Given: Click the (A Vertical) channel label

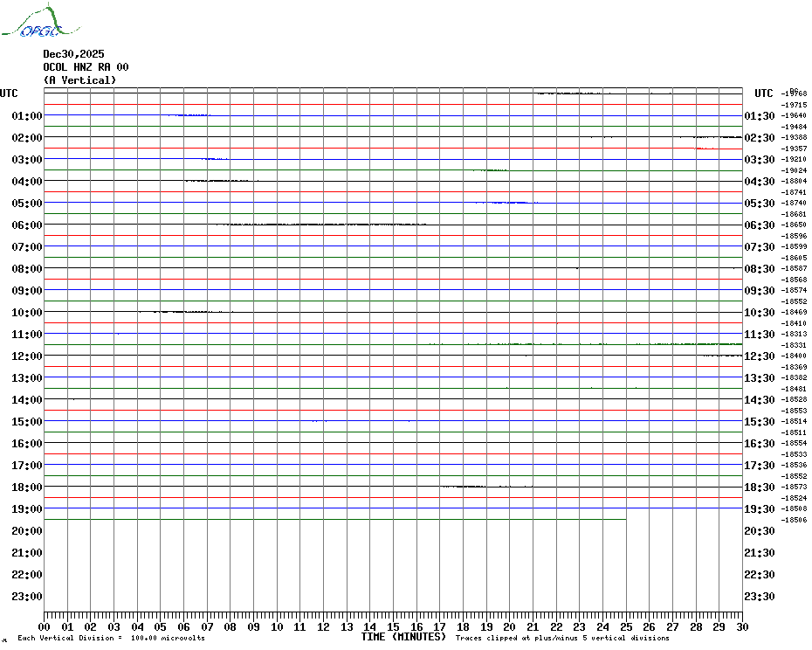Looking at the screenshot, I should pos(79,80).
